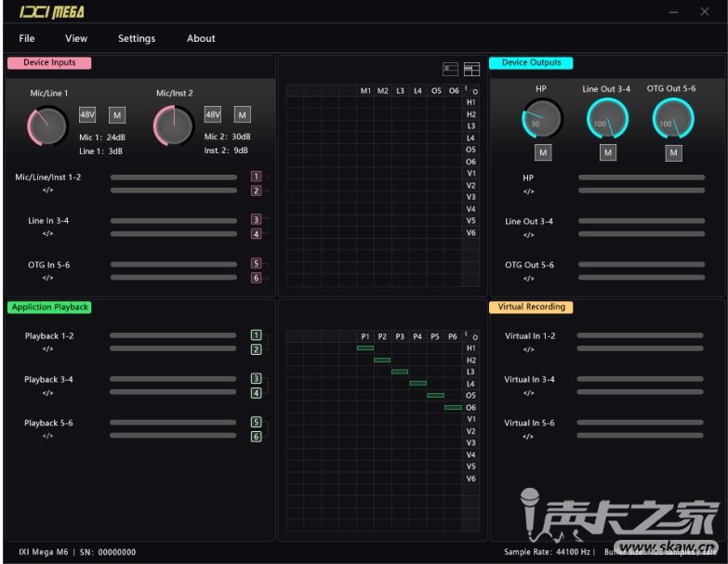Screen dimensions: 728x564
Task: Click the P6 to O6 routing node
Action: coord(453,407)
